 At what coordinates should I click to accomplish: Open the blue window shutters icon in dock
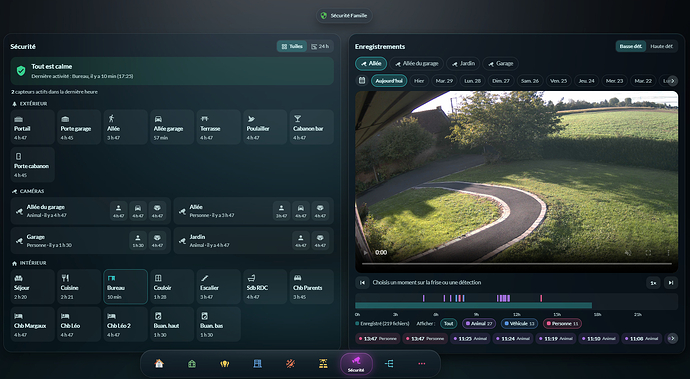click(x=257, y=364)
